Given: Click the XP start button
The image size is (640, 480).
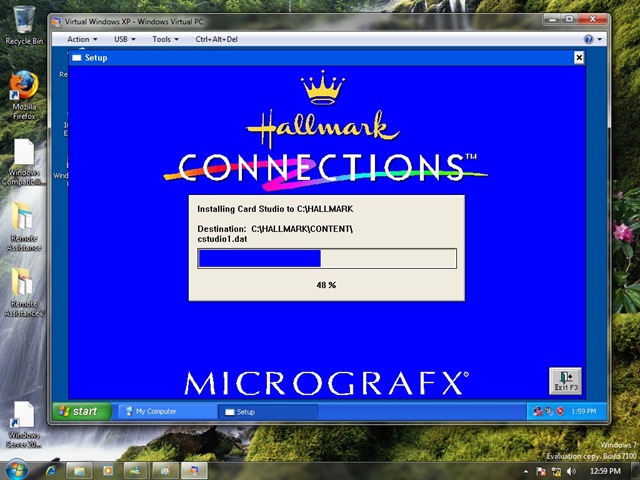Looking at the screenshot, I should point(79,411).
